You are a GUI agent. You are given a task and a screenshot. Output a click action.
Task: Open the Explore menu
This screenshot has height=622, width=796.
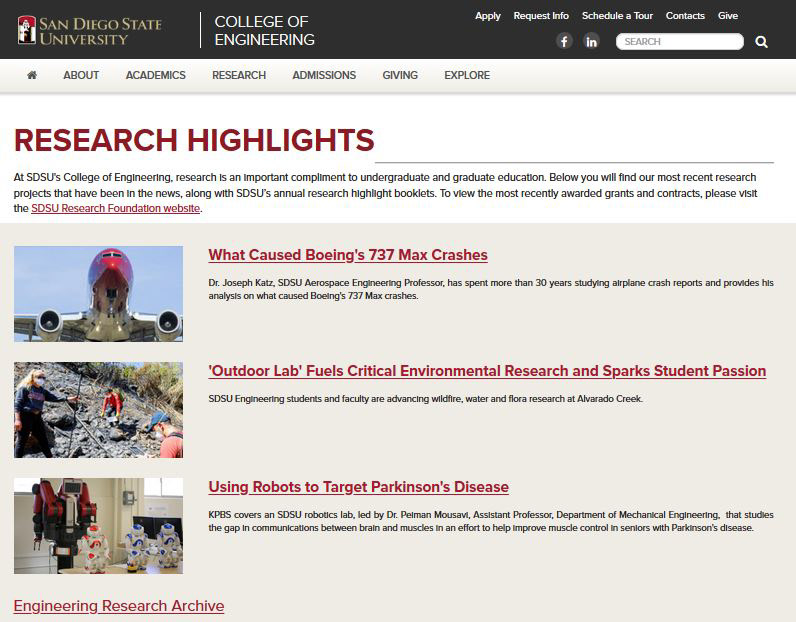(x=467, y=75)
